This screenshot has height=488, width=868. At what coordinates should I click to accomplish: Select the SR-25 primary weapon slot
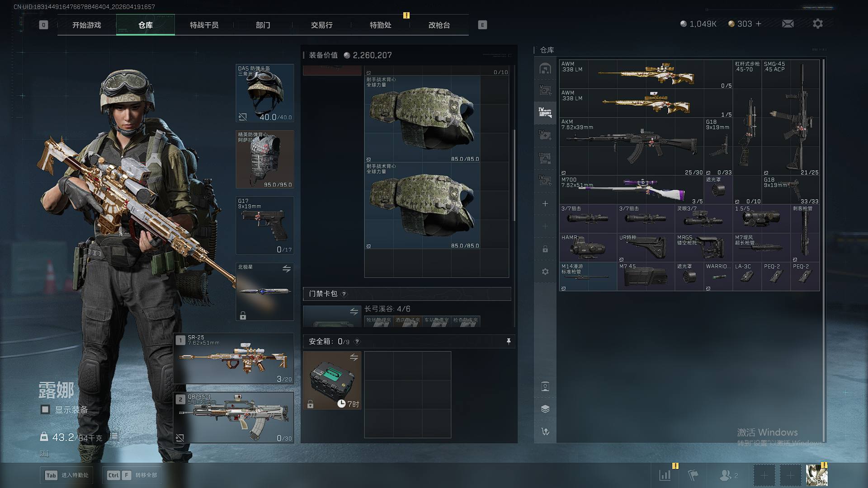234,359
